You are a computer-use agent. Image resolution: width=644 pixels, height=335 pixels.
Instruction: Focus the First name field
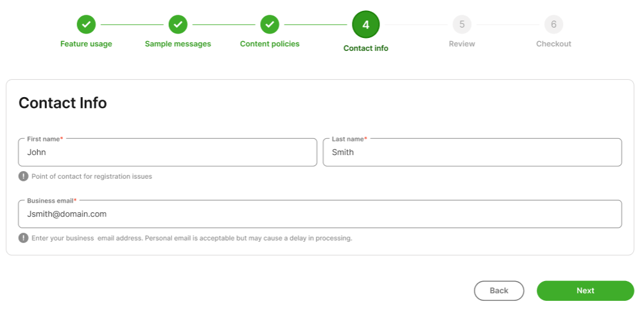[x=168, y=153]
